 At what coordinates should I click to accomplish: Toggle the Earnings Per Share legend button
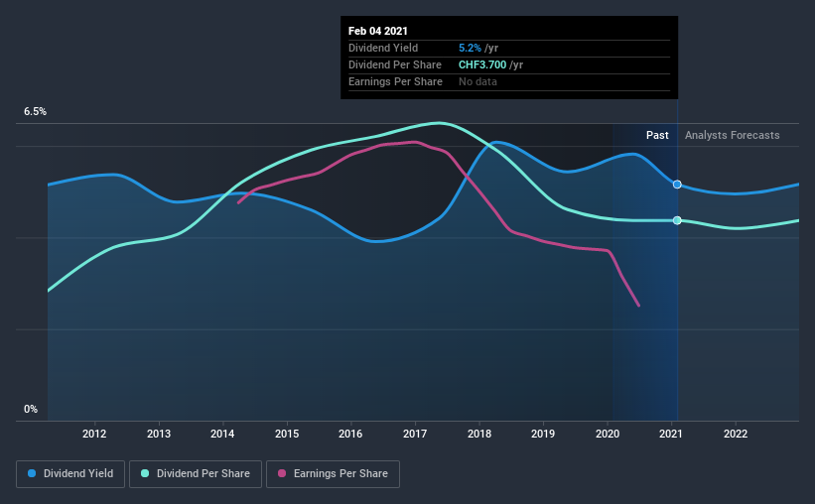coord(333,474)
